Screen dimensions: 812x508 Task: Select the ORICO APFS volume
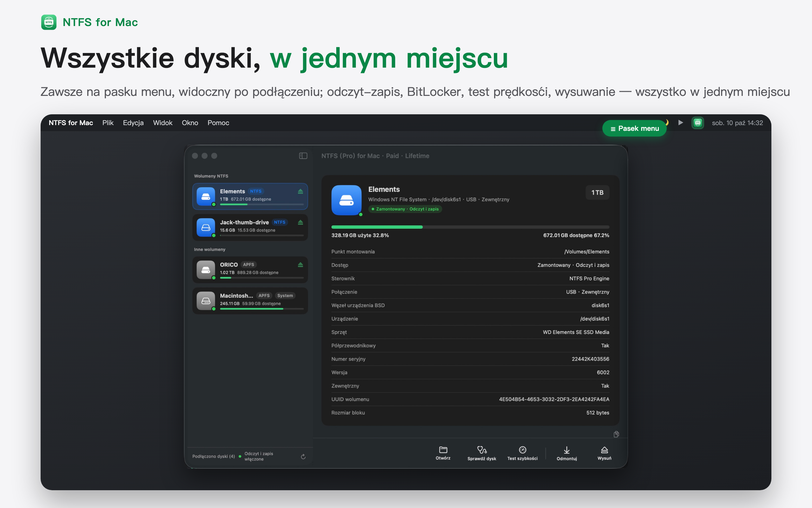click(250, 270)
